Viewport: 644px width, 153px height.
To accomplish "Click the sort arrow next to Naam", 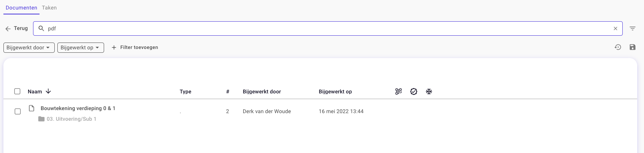I will click(48, 91).
